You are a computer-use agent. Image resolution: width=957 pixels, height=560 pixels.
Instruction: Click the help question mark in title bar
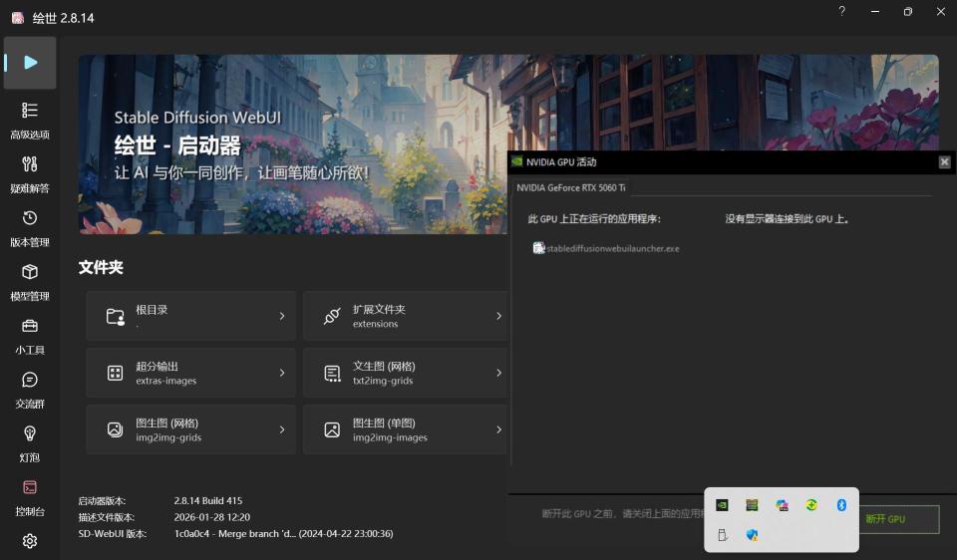click(841, 11)
